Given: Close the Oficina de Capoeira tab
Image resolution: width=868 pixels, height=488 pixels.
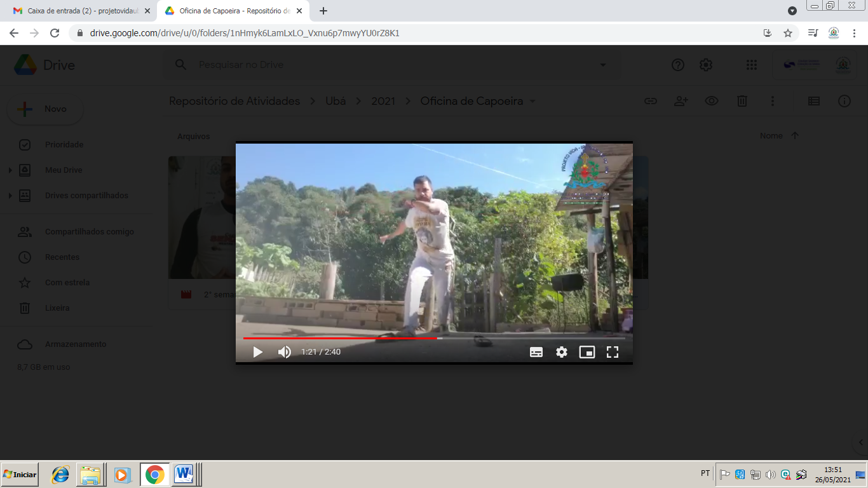Looking at the screenshot, I should coord(299,11).
